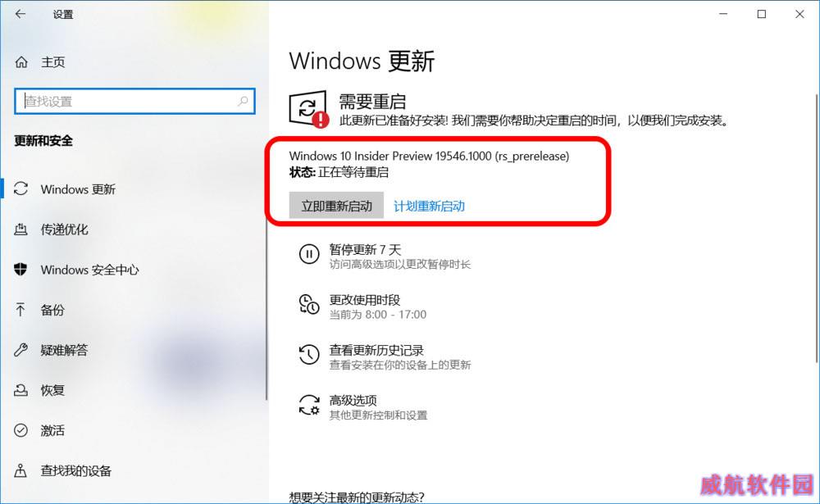This screenshot has width=820, height=504.
Task: Maximize the Settings window
Action: pyautogui.click(x=762, y=14)
